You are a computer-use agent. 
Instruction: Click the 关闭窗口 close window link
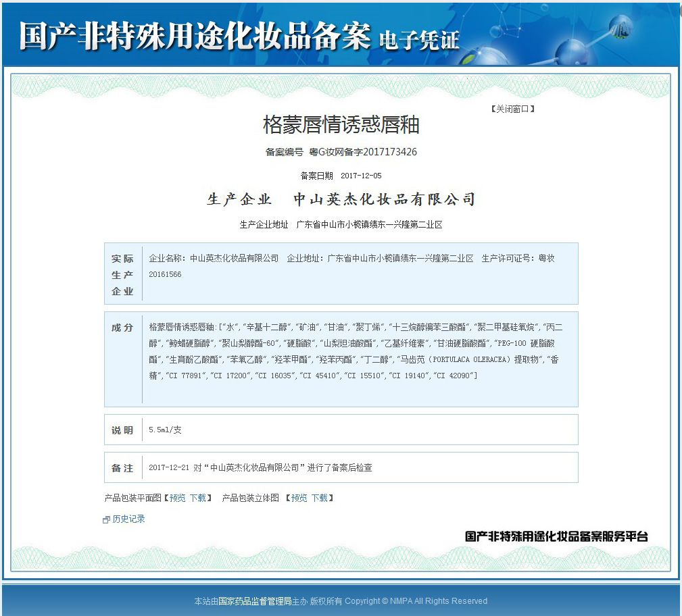[513, 109]
